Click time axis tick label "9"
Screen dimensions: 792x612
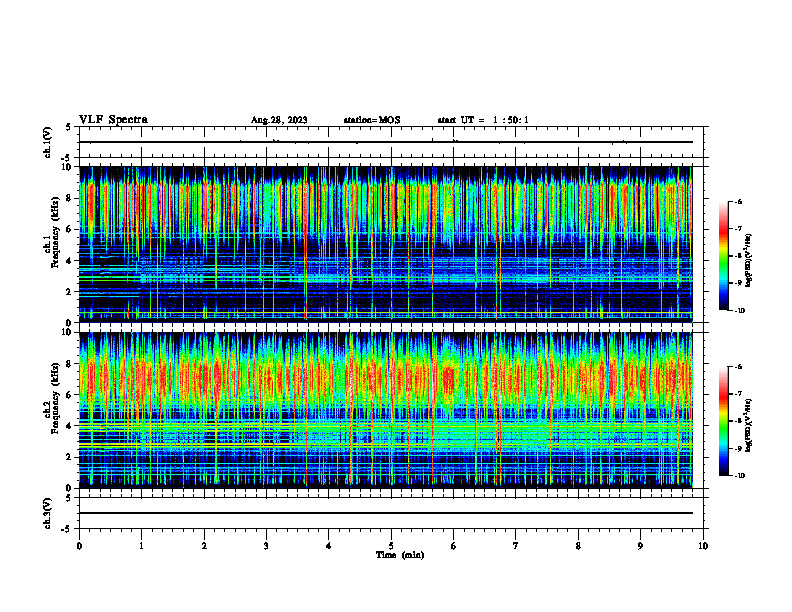640,546
